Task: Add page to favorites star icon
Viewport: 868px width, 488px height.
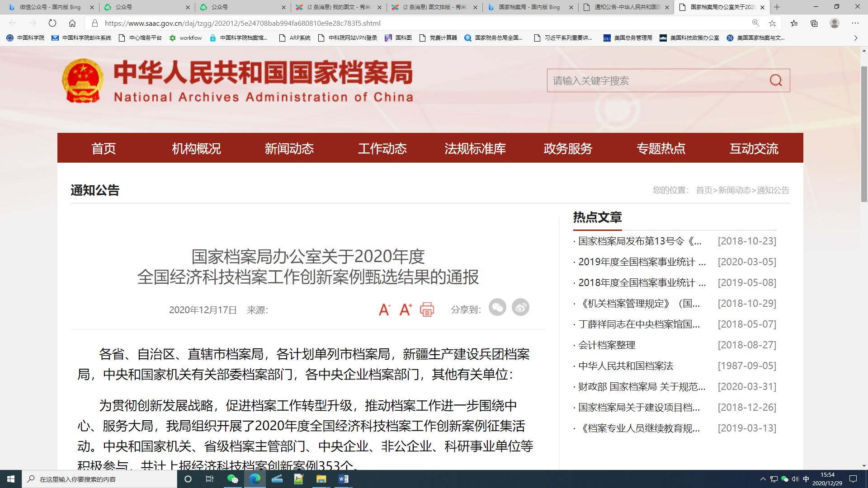Action: click(772, 23)
